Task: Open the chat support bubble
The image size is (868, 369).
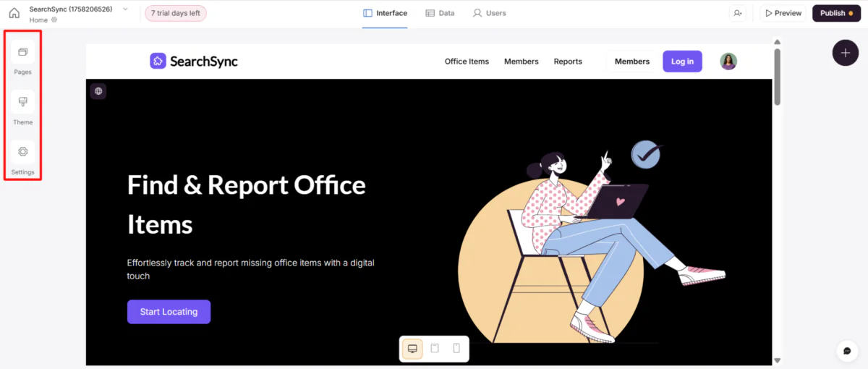Action: [x=847, y=351]
